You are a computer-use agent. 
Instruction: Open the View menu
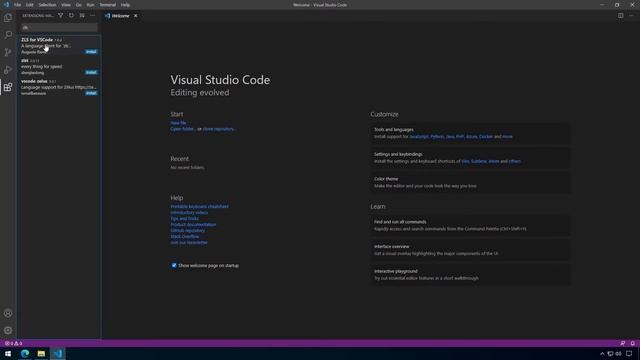point(66,5)
